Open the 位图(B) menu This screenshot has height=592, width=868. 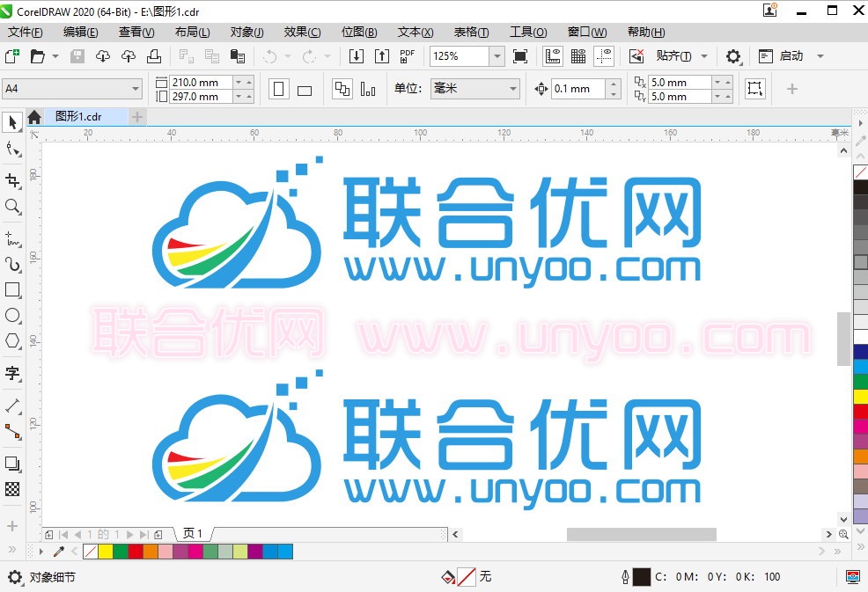359,32
